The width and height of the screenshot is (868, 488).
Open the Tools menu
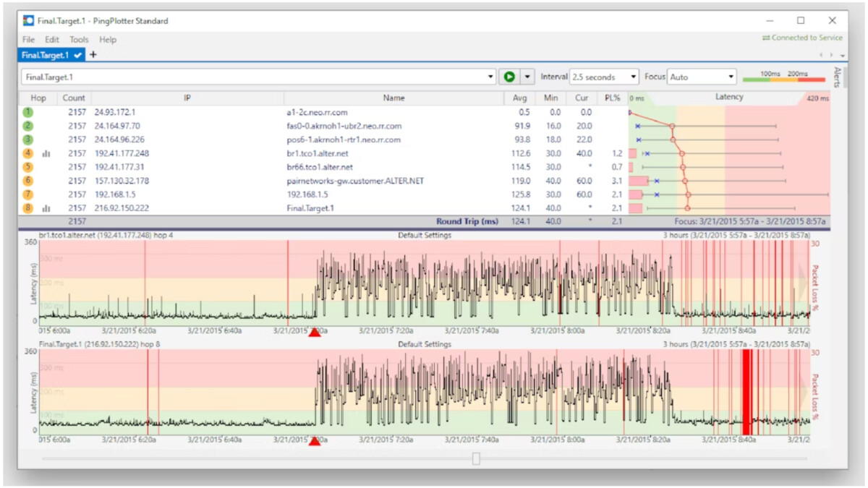(x=79, y=40)
